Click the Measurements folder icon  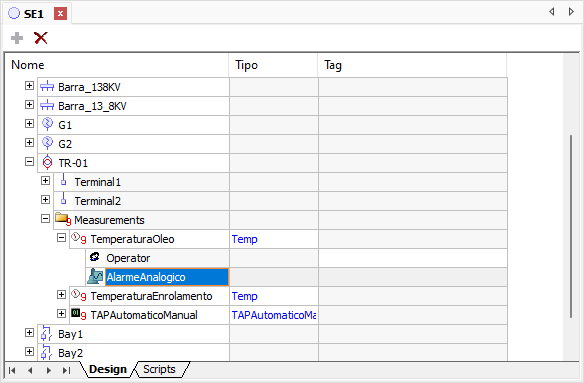tap(62, 219)
